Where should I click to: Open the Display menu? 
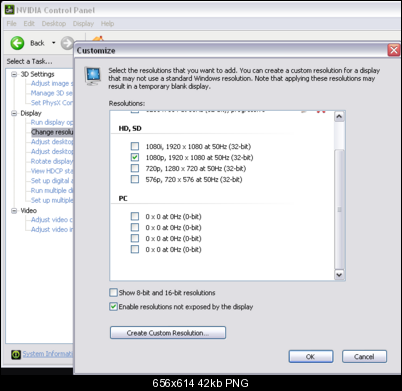point(83,24)
